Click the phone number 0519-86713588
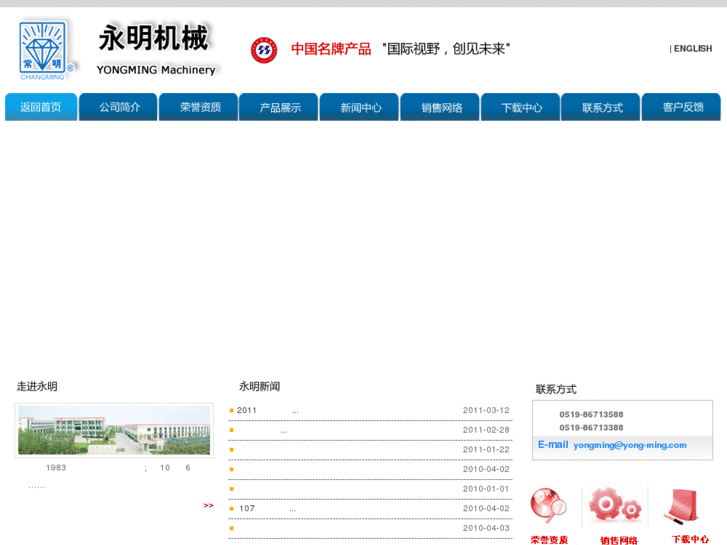The image size is (727, 545). tap(591, 415)
